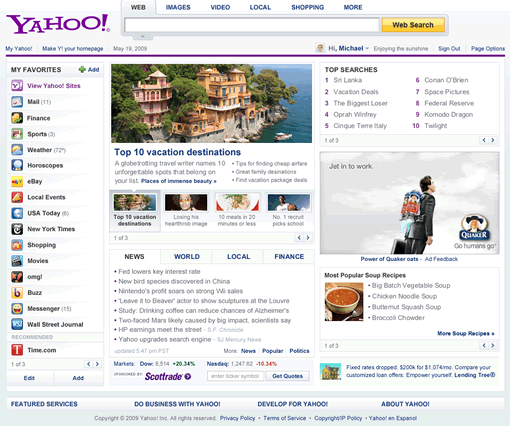
Task: Open the Buzz icon in sidebar
Action: click(x=17, y=293)
